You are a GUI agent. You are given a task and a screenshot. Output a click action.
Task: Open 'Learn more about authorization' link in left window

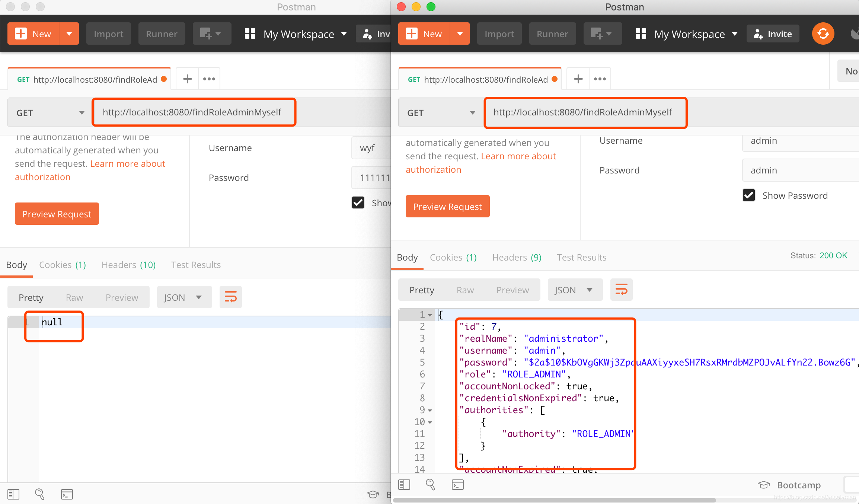127,164
